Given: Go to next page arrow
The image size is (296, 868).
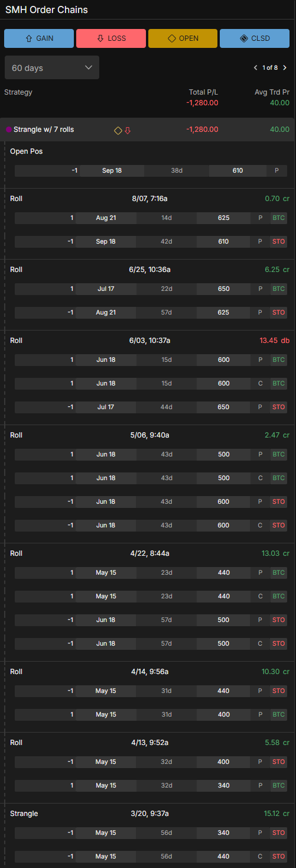Looking at the screenshot, I should (x=285, y=68).
